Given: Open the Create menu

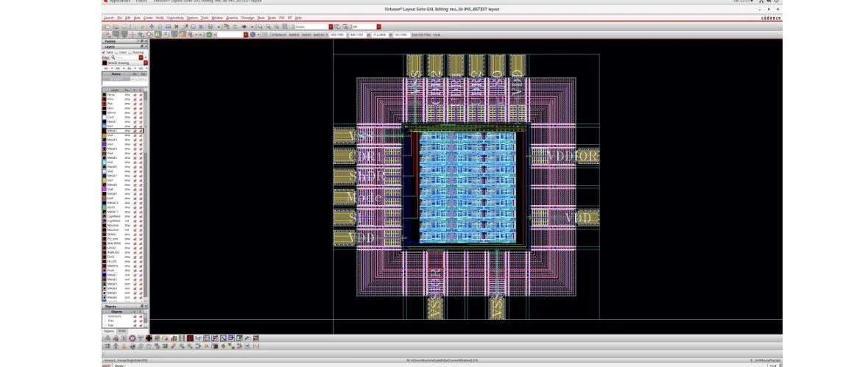Looking at the screenshot, I should tap(148, 18).
